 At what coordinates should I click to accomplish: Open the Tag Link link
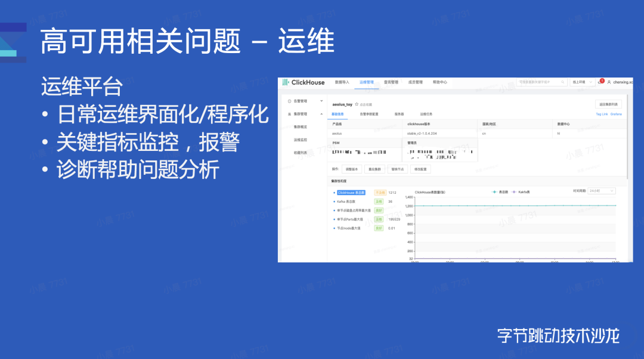pyautogui.click(x=602, y=114)
